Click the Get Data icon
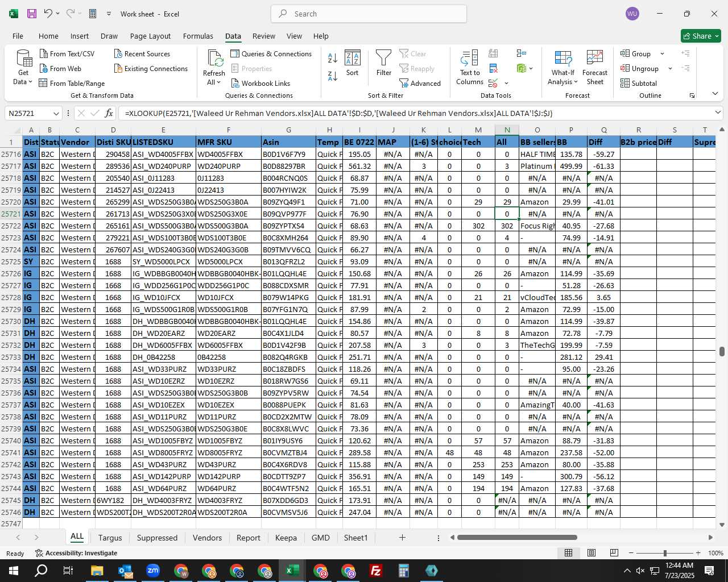728x582 pixels. 24,59
